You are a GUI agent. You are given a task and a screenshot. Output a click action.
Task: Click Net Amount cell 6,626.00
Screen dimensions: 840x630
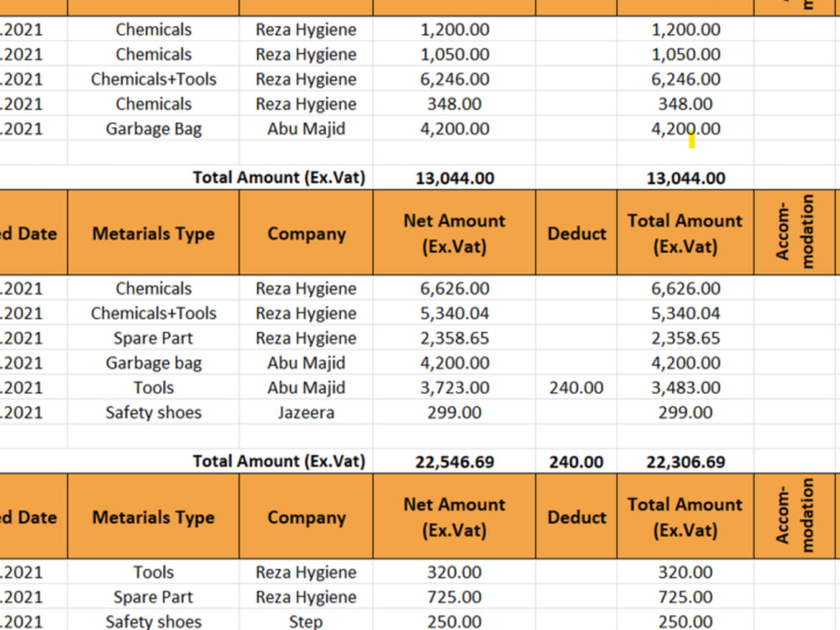click(454, 288)
